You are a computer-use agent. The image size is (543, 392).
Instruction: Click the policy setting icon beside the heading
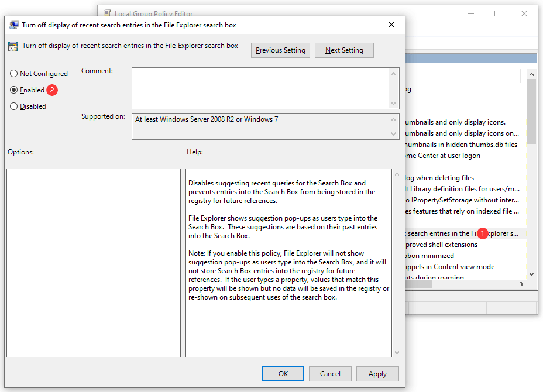[x=13, y=47]
